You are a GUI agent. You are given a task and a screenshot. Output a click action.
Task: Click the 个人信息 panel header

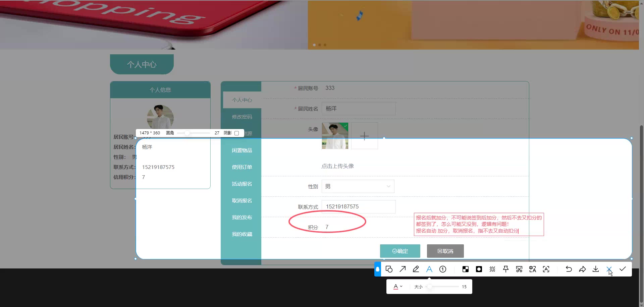pyautogui.click(x=160, y=90)
